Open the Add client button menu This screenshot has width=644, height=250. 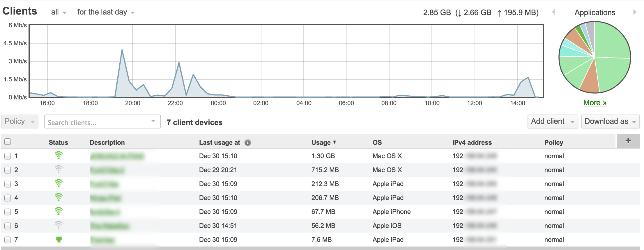552,122
